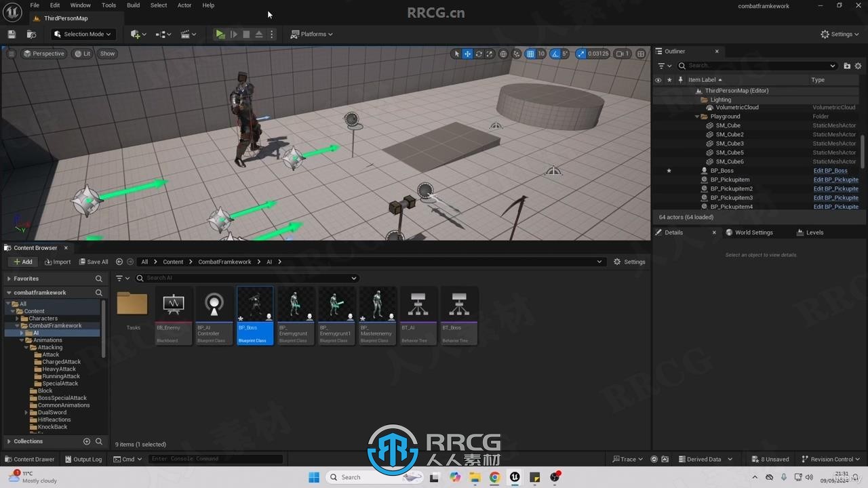Select the BT_Boss behavior tree asset

(x=459, y=316)
